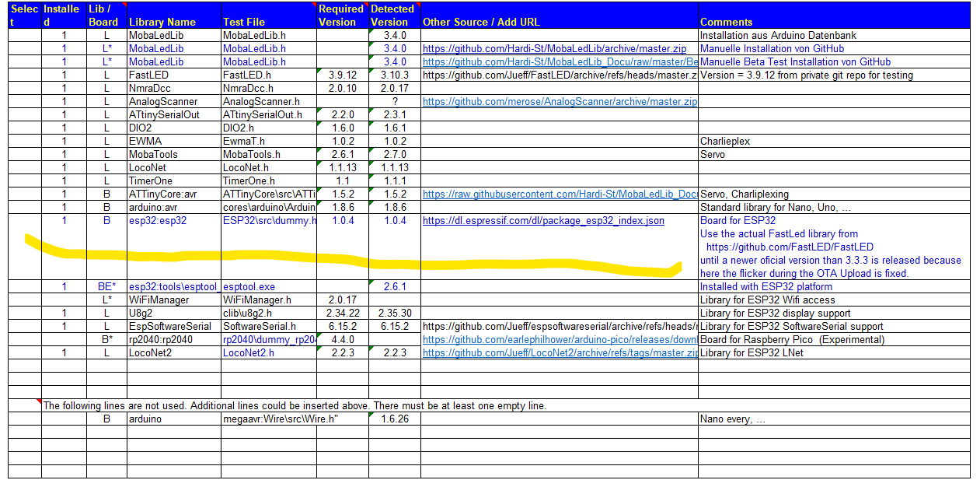Open the earlephilhower arduino-pico releases link
Viewport: 980px width, 480px height.
click(x=560, y=340)
